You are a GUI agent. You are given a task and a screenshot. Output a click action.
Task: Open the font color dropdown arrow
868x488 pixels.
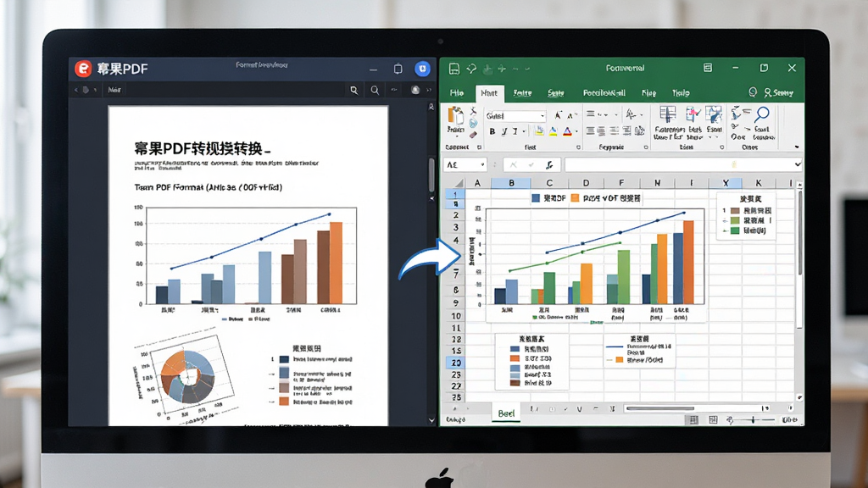point(576,131)
